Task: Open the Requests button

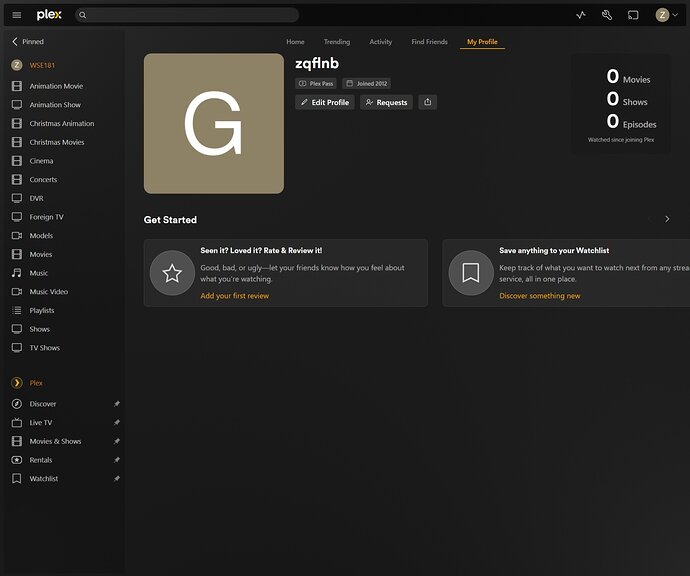Action: point(386,102)
